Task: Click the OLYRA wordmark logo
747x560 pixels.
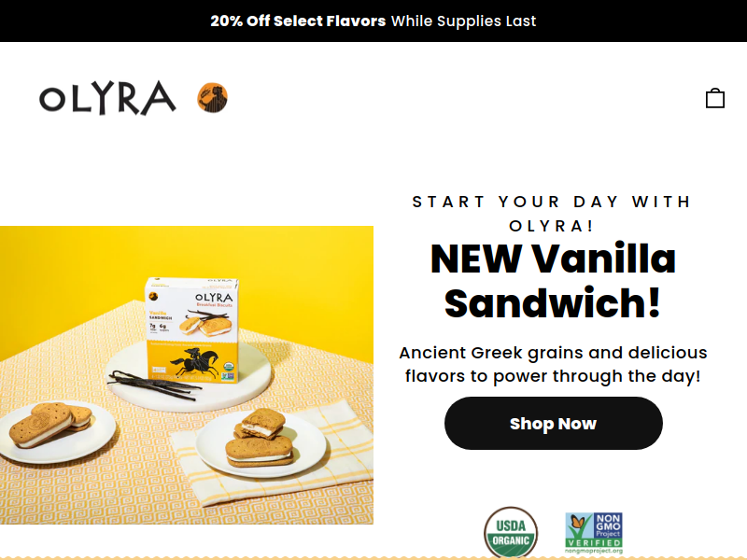Action: (x=107, y=98)
